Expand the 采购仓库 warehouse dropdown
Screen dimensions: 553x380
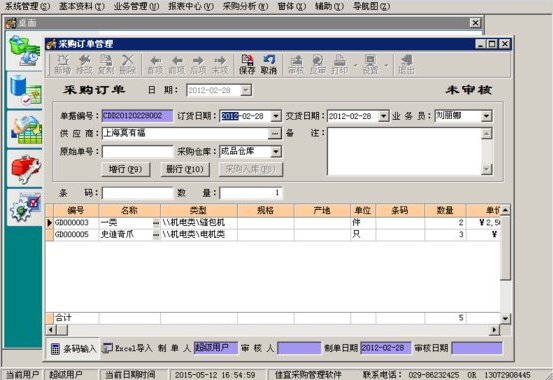point(276,152)
